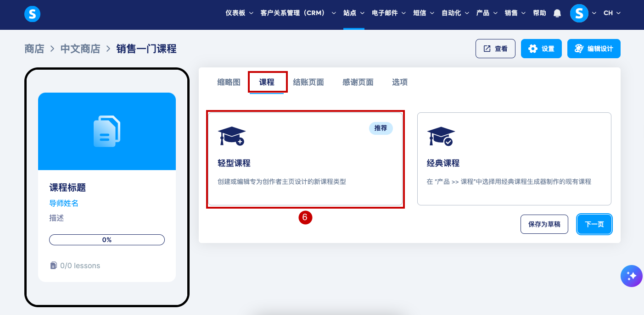The image size is (644, 315).
Task: Go to 商店 breadcrumb link
Action: [34, 49]
